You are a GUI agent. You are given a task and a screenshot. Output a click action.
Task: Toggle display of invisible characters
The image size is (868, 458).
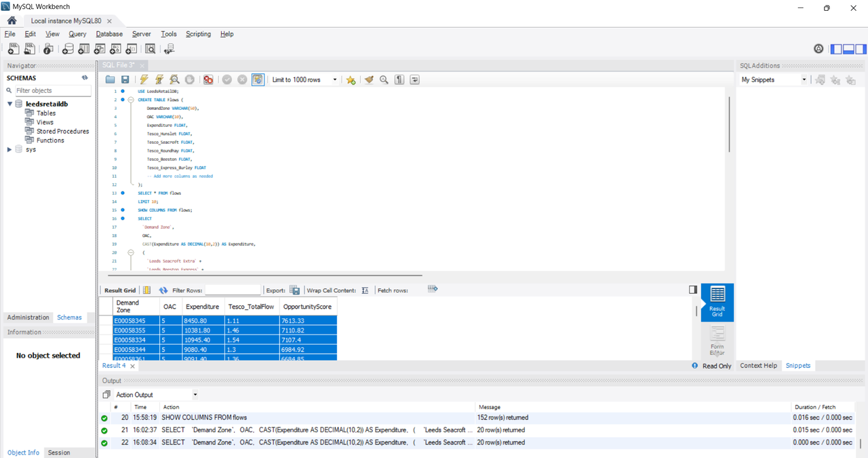(x=399, y=79)
